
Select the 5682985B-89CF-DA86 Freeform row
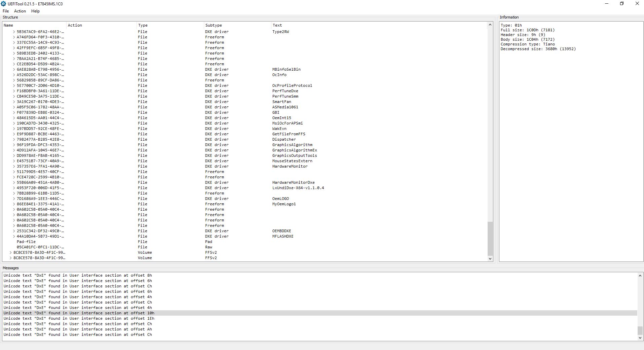(245, 80)
